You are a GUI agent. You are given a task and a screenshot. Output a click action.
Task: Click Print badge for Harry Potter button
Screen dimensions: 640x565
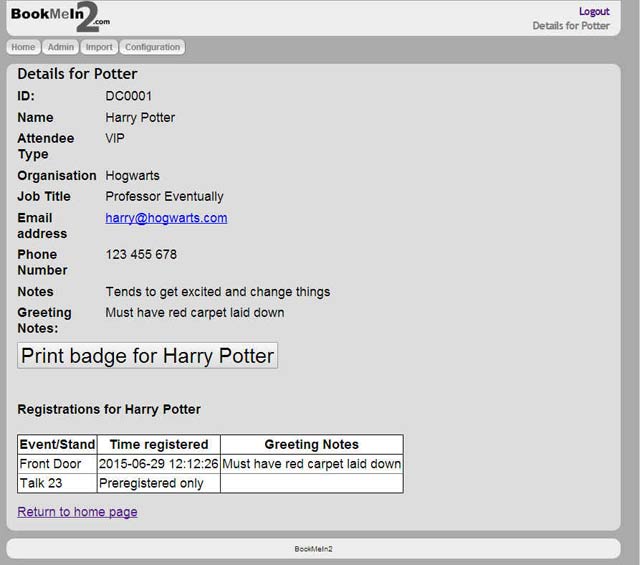(x=147, y=356)
